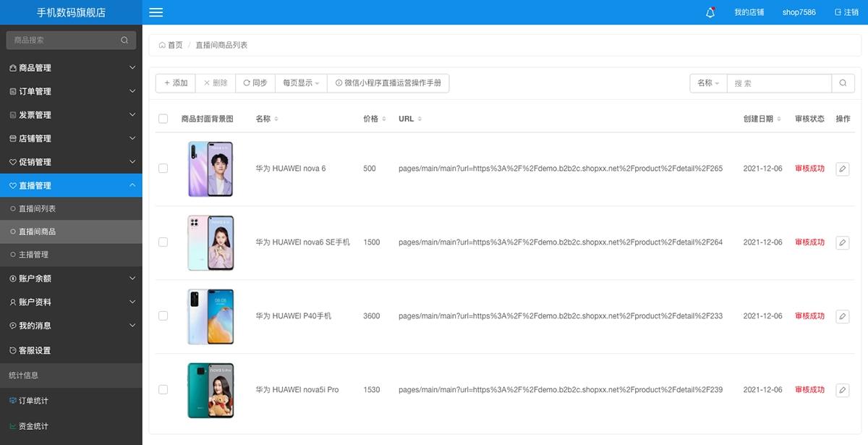Open the 名称 search field dropdown

[x=707, y=82]
